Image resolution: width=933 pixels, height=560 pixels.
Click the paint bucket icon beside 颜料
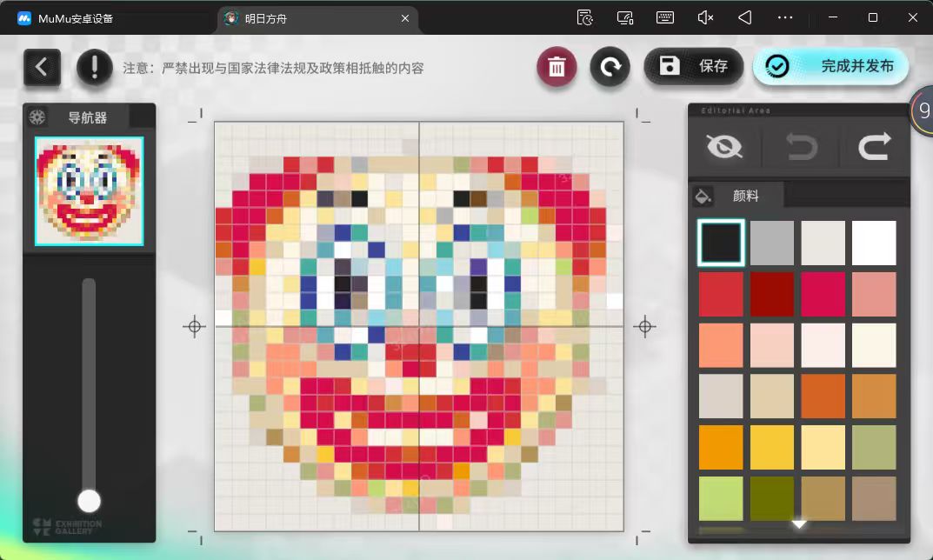(x=703, y=195)
